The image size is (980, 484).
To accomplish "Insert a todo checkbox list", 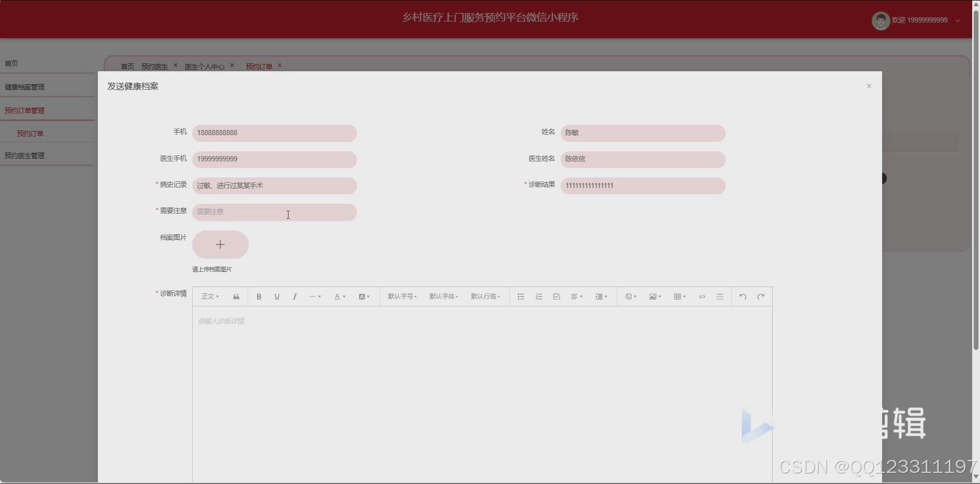I will coord(556,296).
